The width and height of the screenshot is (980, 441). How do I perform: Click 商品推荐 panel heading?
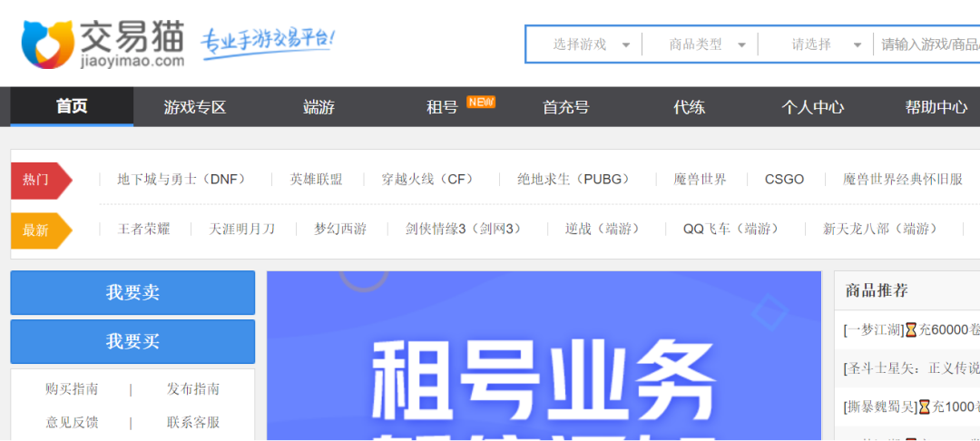point(877,290)
